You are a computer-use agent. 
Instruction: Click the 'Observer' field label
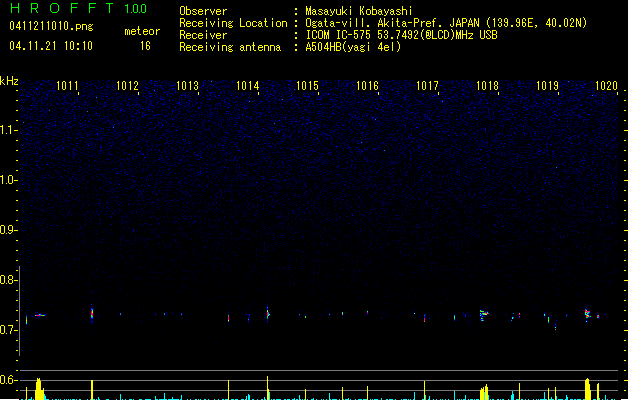203,11
